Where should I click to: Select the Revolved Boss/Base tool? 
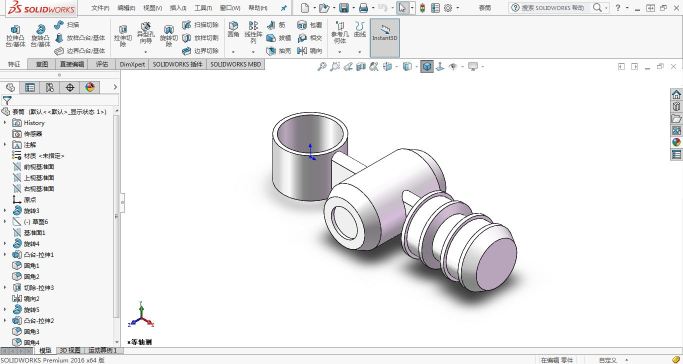tap(41, 36)
